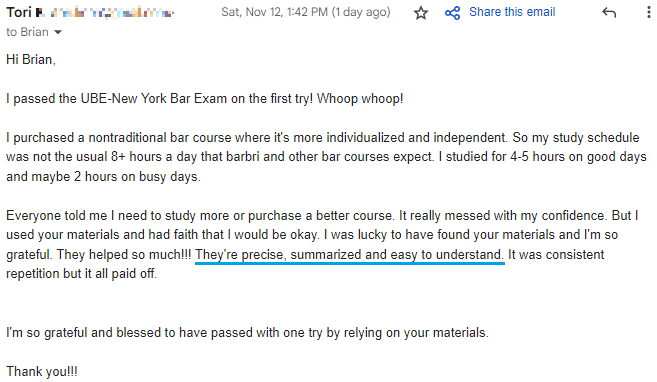This screenshot has height=382, width=657.
Task: Click the 'to Brian' recipient text
Action: click(27, 32)
